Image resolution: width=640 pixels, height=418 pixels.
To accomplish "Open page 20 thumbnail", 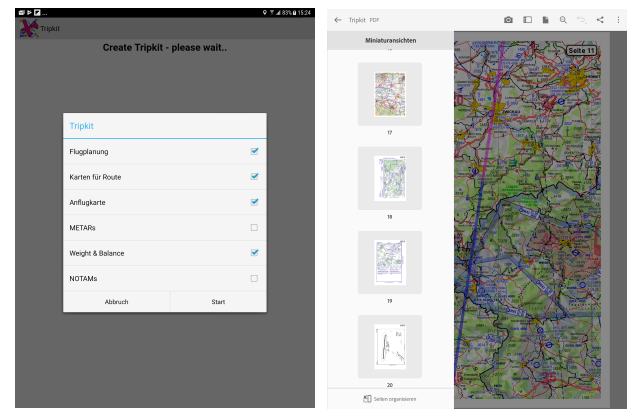I will (x=390, y=346).
